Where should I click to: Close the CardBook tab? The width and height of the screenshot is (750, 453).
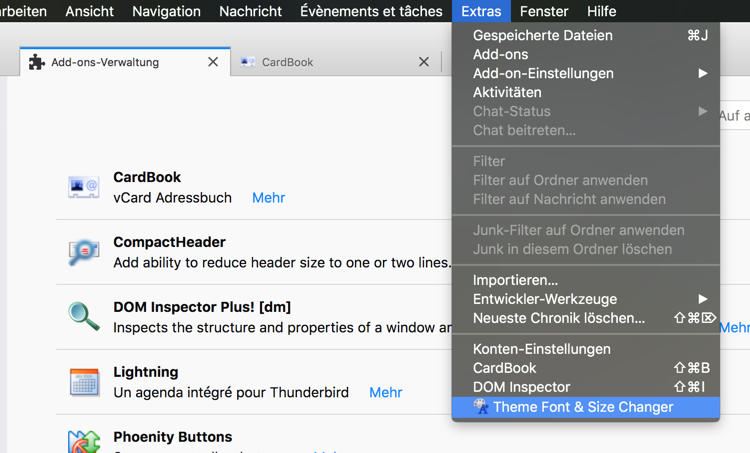tap(424, 62)
